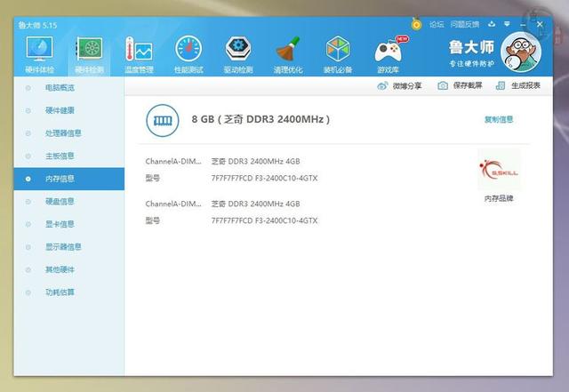Click second ChannelA-DIM... slot label
Image resolution: width=569 pixels, height=392 pixels.
(173, 204)
